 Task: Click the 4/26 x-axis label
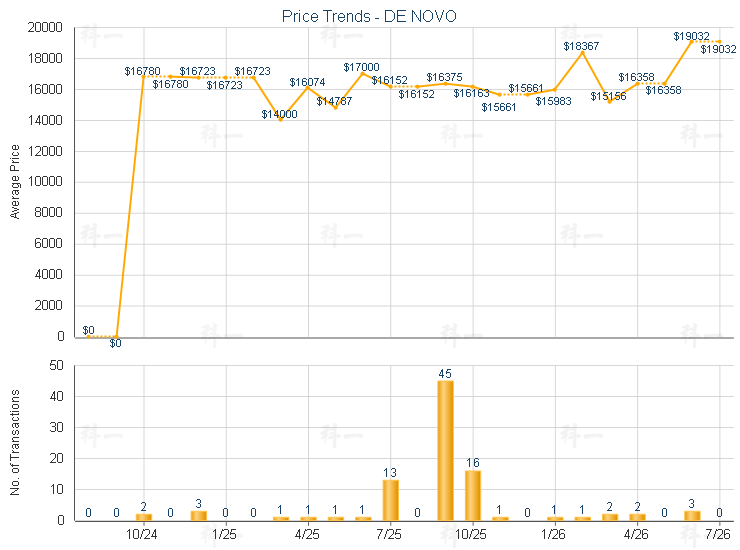pyautogui.click(x=636, y=534)
